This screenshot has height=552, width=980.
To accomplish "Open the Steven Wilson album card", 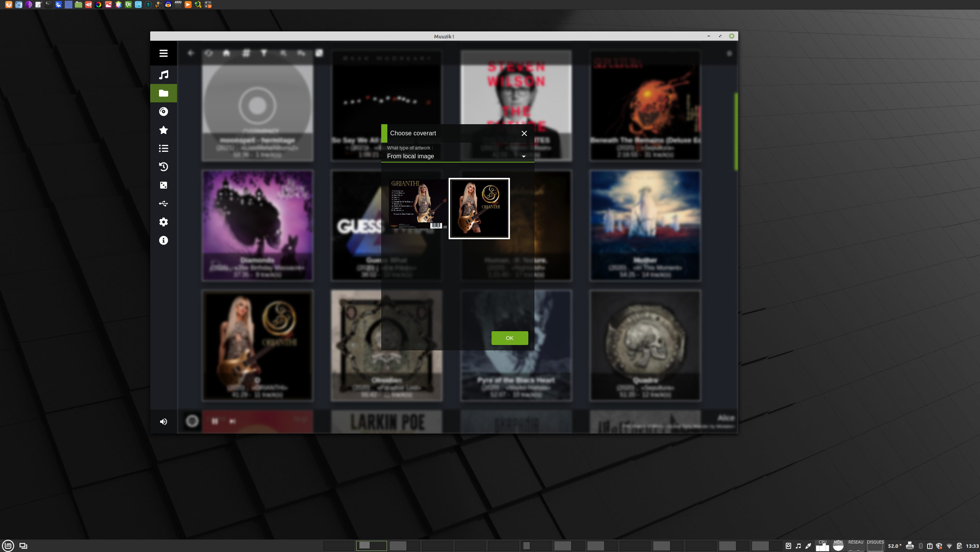I will pos(516,105).
